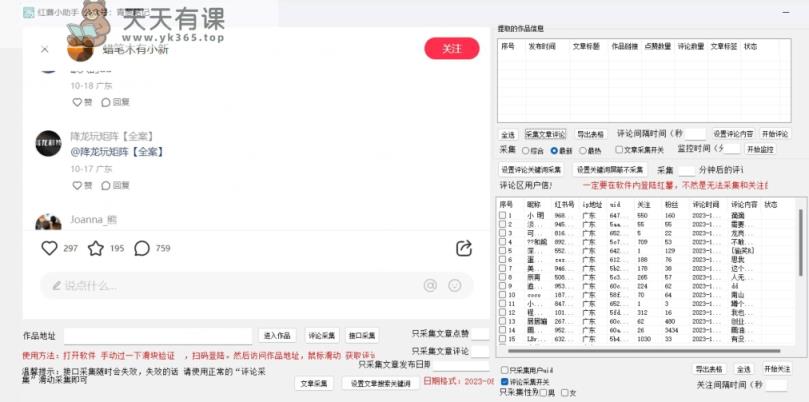The image size is (809, 402).
Task: Favorite the post via star icon showing 195
Action: click(96, 248)
